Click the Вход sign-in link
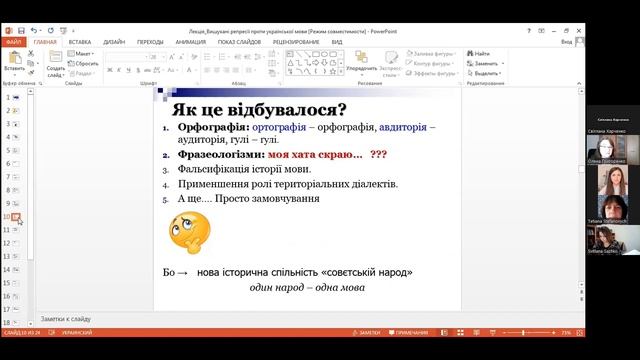Viewport: 640px width, 360px height. point(566,42)
